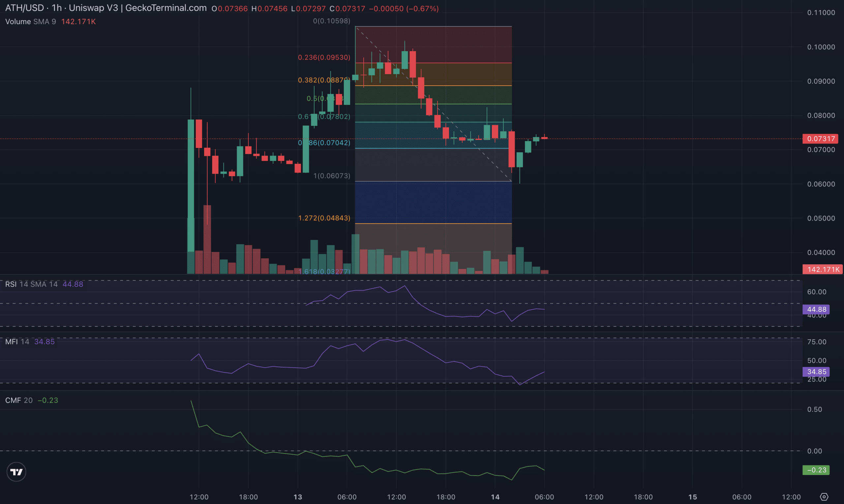Click Fibonacci level 0(0.10598) label
Image resolution: width=844 pixels, height=504 pixels.
pos(331,21)
